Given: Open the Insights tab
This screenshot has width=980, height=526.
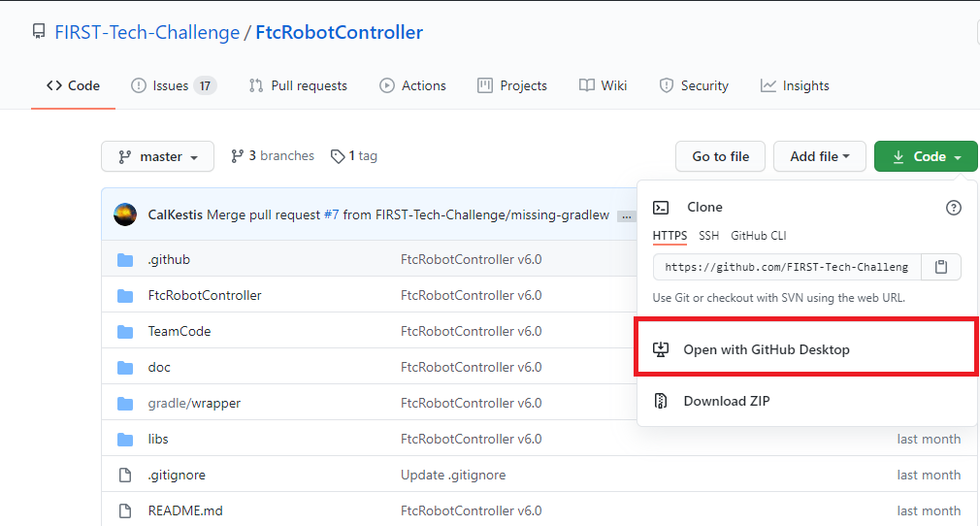Looking at the screenshot, I should click(x=795, y=85).
